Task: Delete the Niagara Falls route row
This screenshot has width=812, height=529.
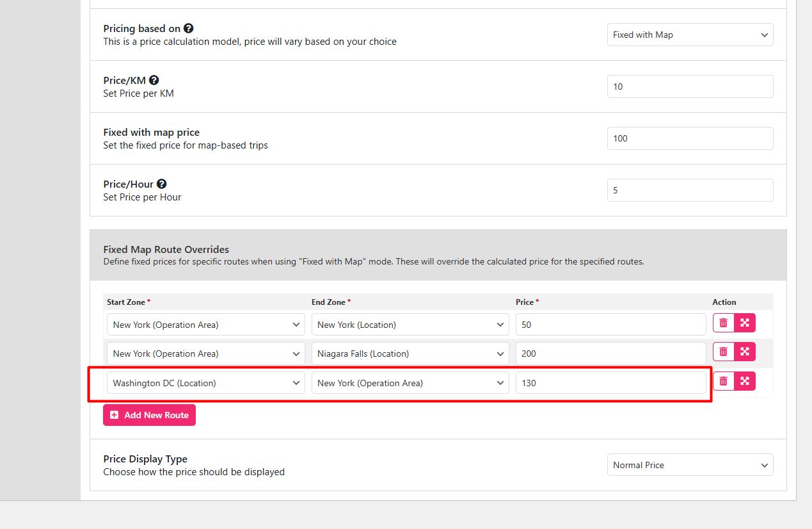Action: [723, 352]
